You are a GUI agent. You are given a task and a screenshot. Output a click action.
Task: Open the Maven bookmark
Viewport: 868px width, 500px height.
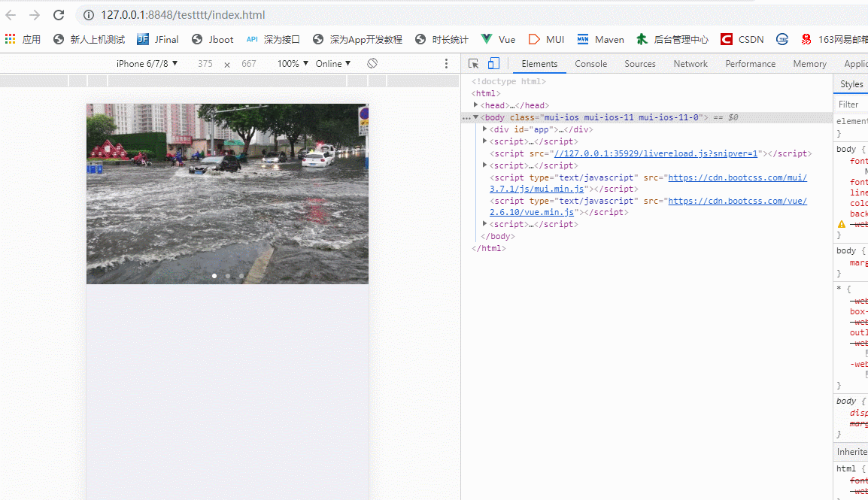pyautogui.click(x=601, y=39)
